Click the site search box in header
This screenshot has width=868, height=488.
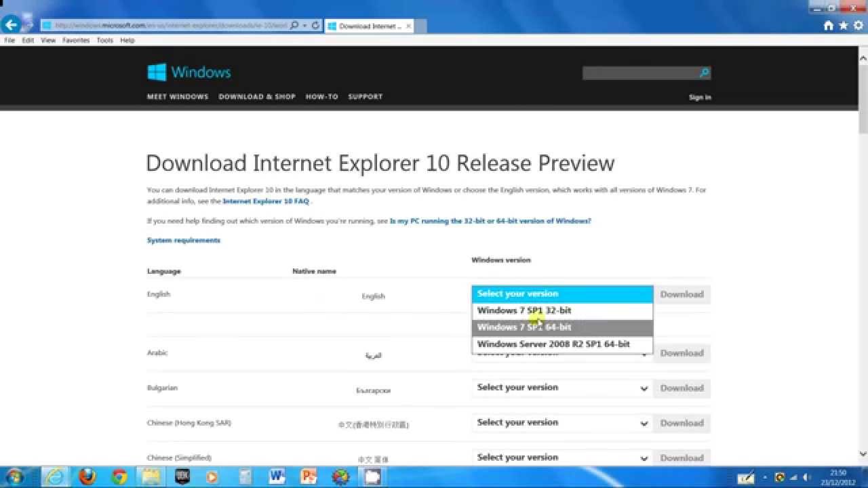tap(640, 73)
